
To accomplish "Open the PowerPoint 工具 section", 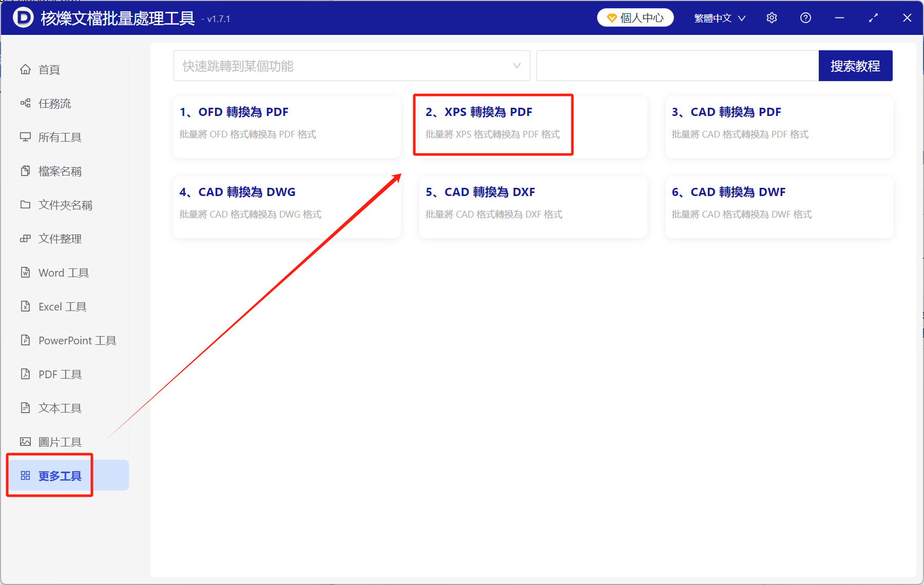I will tap(76, 340).
